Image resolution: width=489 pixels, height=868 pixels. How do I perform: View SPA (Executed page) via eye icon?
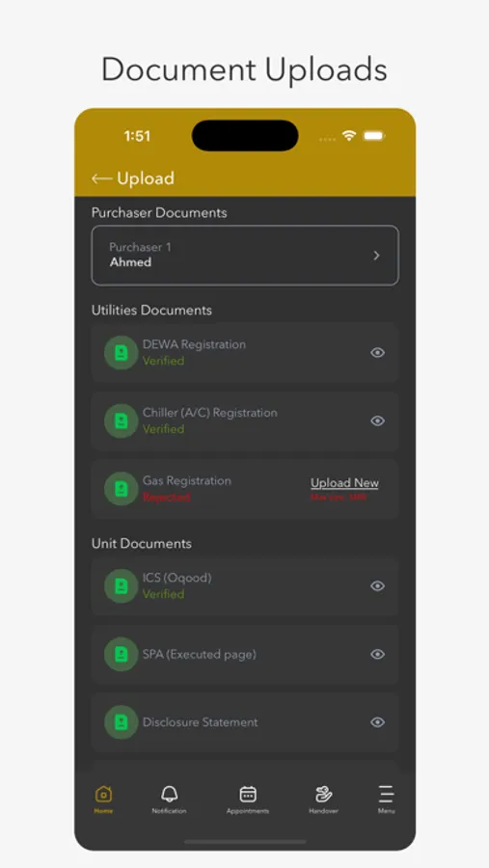(378, 654)
